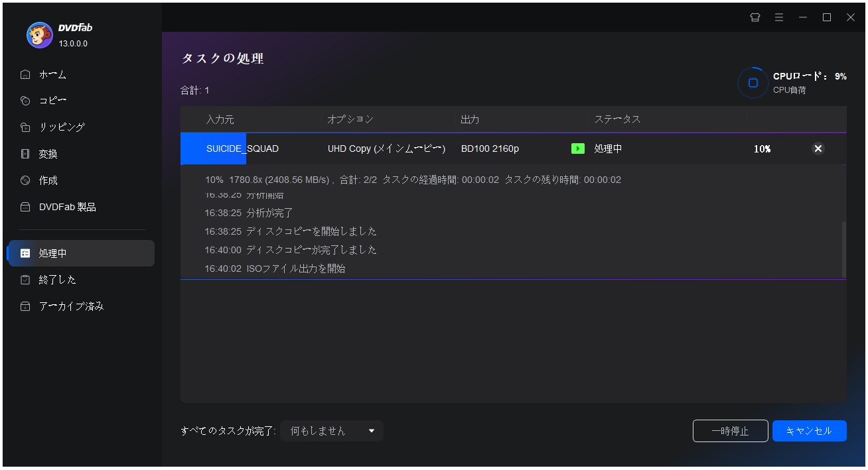Click the log panel vertical scrollbar
The image size is (868, 470).
pyautogui.click(x=844, y=249)
